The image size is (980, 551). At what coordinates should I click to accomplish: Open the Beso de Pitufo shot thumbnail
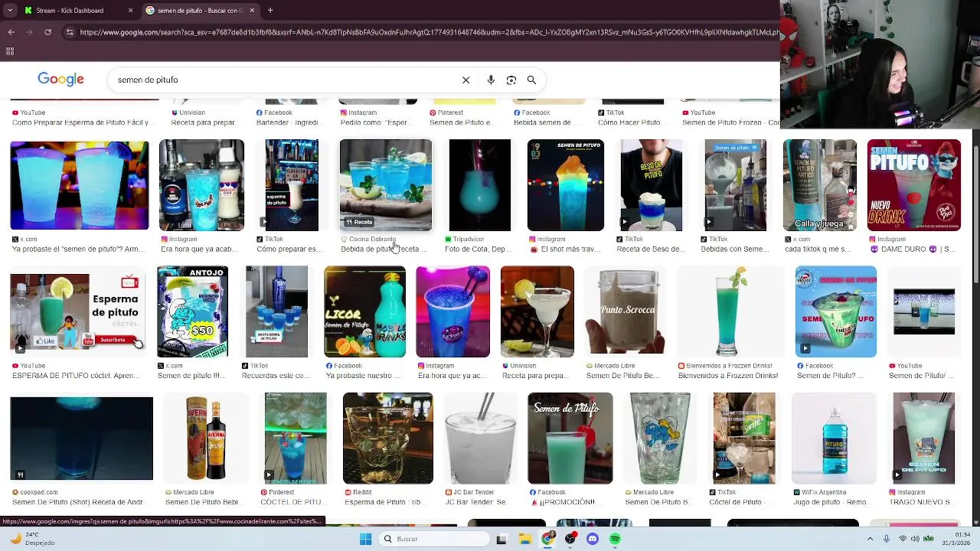tap(652, 185)
